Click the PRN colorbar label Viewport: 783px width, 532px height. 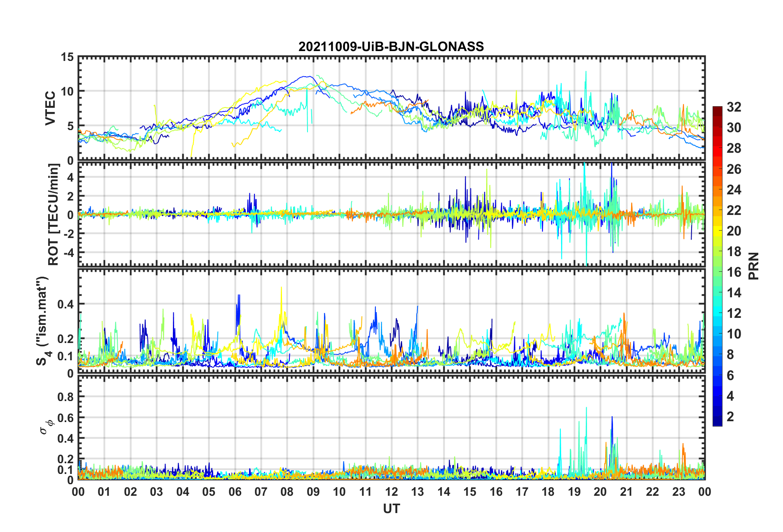[x=753, y=266]
